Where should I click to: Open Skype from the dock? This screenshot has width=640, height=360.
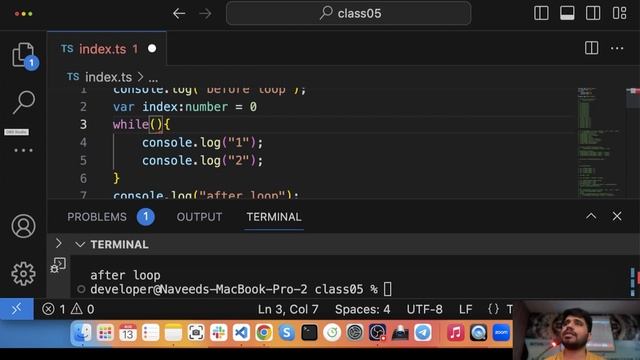click(x=287, y=333)
